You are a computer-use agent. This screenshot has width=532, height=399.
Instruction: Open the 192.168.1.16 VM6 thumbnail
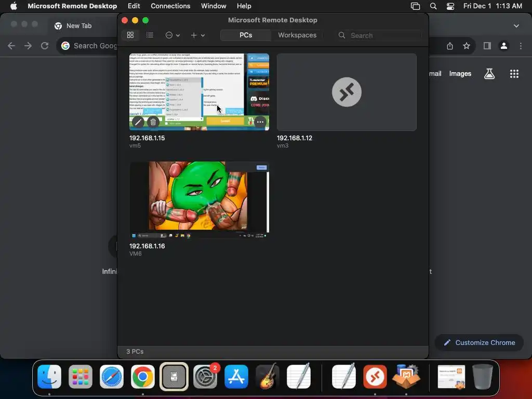click(x=199, y=200)
